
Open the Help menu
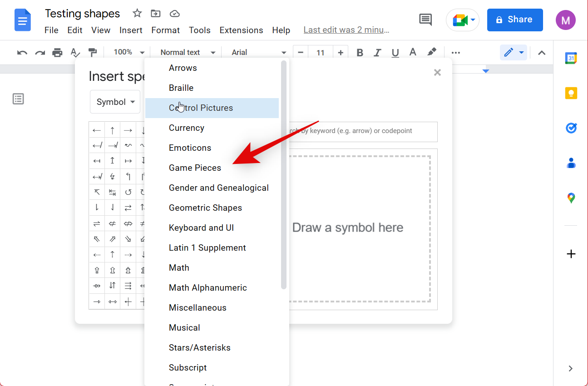281,30
